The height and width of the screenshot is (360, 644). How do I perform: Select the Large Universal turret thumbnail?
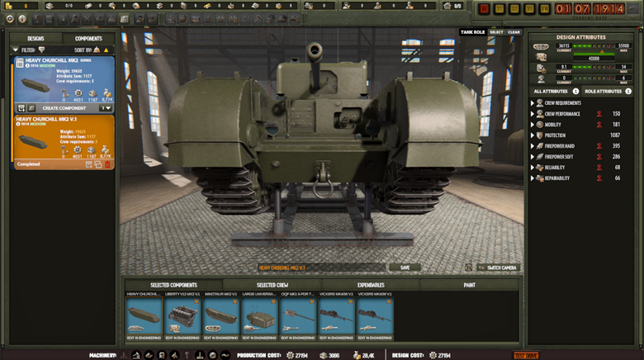[x=259, y=315]
